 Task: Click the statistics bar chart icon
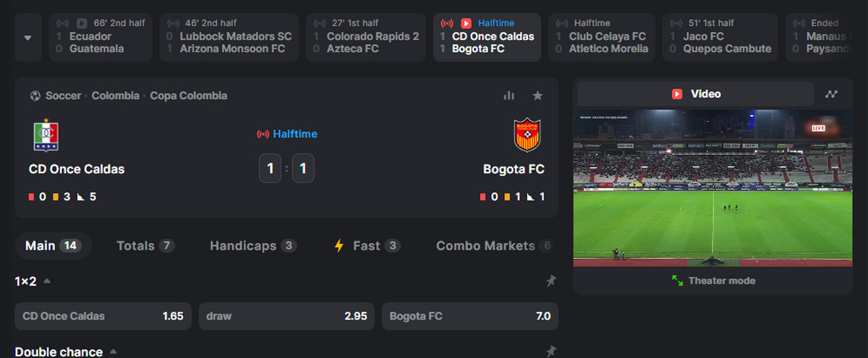pyautogui.click(x=509, y=95)
